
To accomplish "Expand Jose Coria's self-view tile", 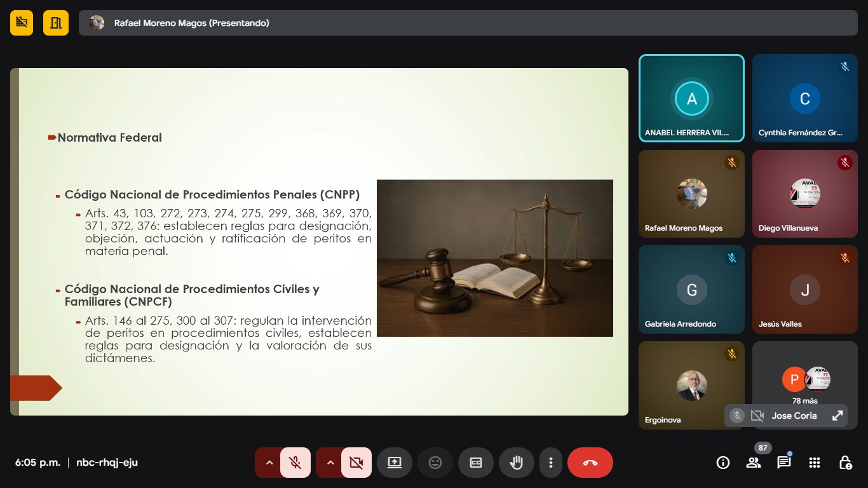I will [837, 416].
